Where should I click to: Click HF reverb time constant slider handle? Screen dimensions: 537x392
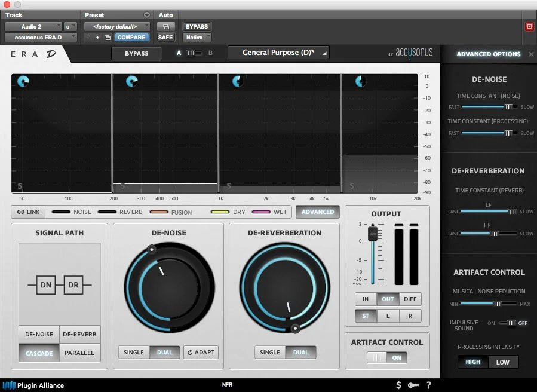tap(494, 234)
